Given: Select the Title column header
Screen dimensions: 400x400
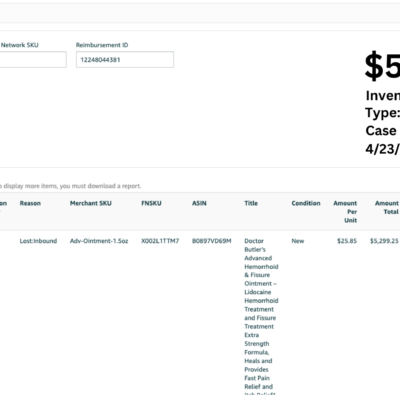Looking at the screenshot, I should (x=251, y=203).
